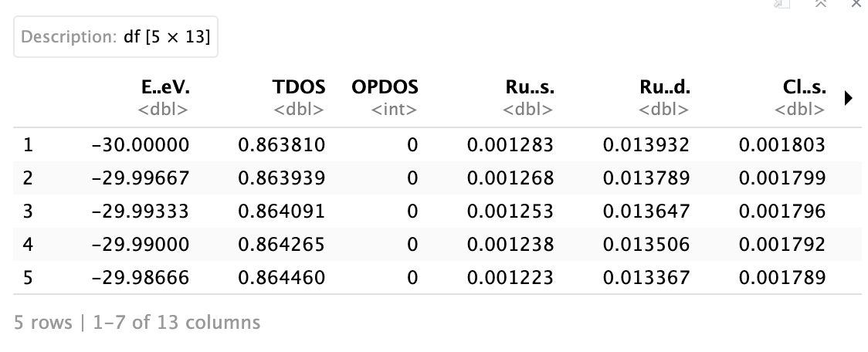
Task: Click row number 5
Action: click(x=28, y=277)
